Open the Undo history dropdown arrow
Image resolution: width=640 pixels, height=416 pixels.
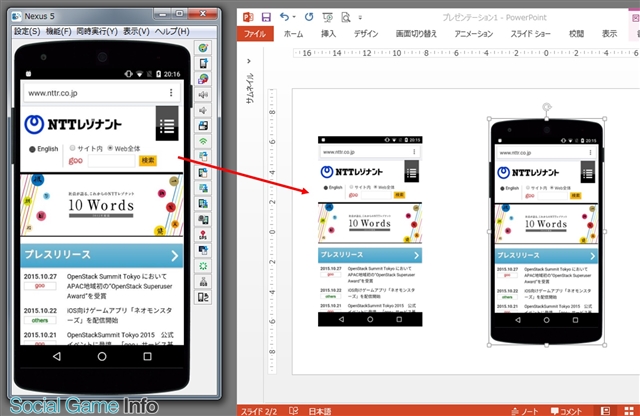click(x=294, y=17)
